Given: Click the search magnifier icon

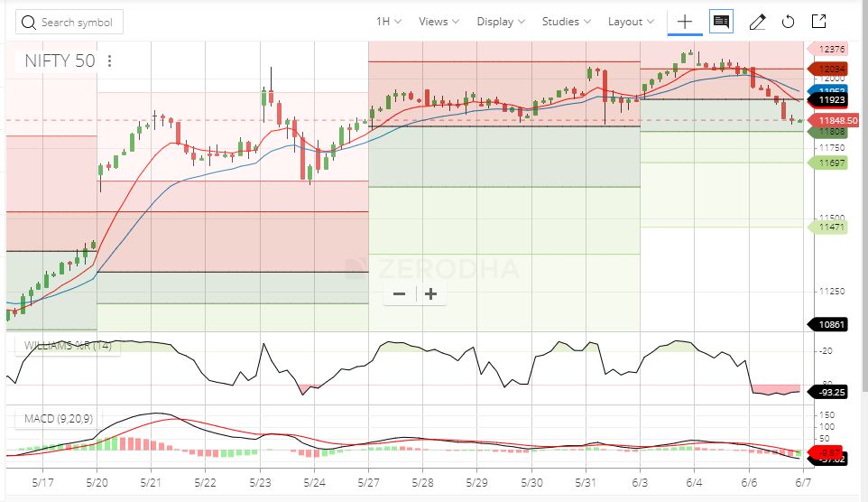Looking at the screenshot, I should (x=28, y=23).
